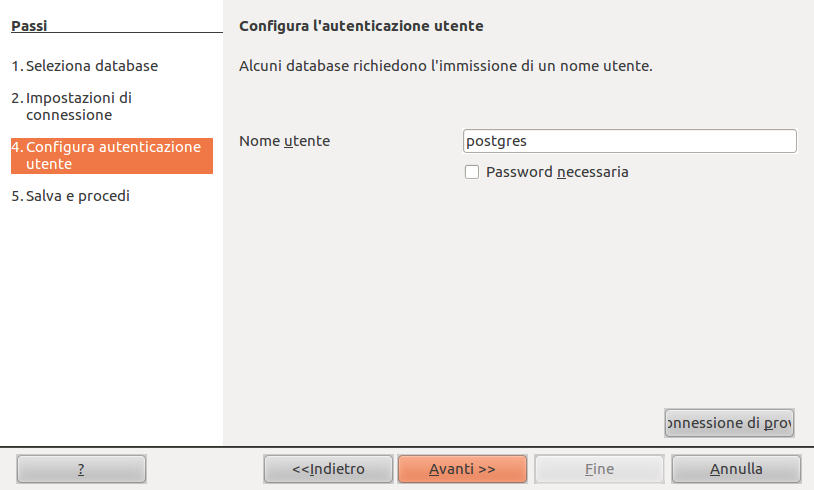Click the horizontal separator above the buttons
Image resolution: width=814 pixels, height=490 pixels.
407,446
